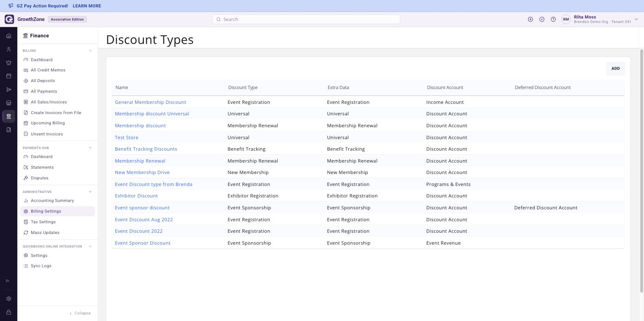Open the checkmark circle tasks icon
This screenshot has width=644, height=321.
click(542, 19)
